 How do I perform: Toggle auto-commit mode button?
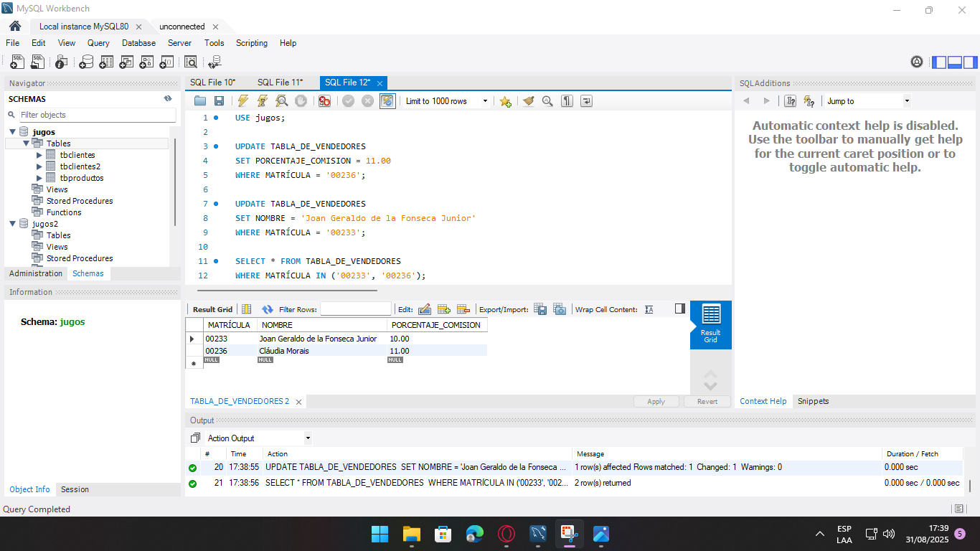pos(387,101)
